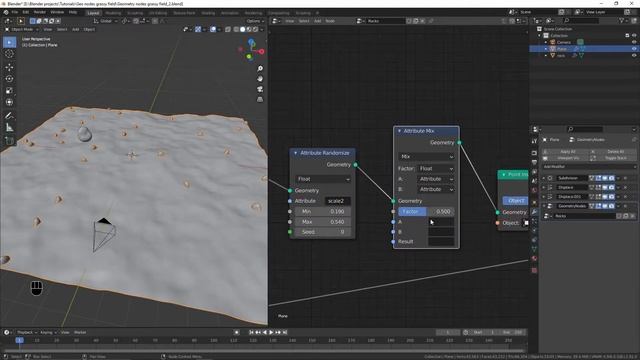Select the Move tool in viewport toolbar

pos(9,67)
